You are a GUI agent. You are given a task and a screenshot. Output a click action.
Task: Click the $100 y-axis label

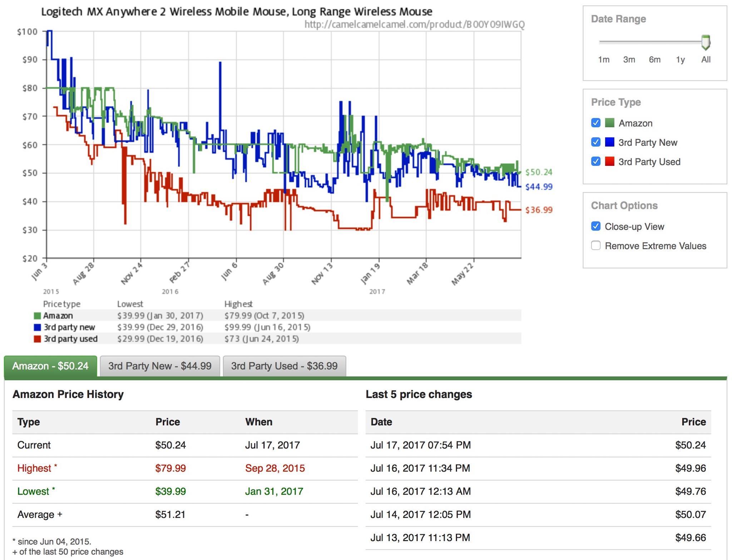point(27,32)
